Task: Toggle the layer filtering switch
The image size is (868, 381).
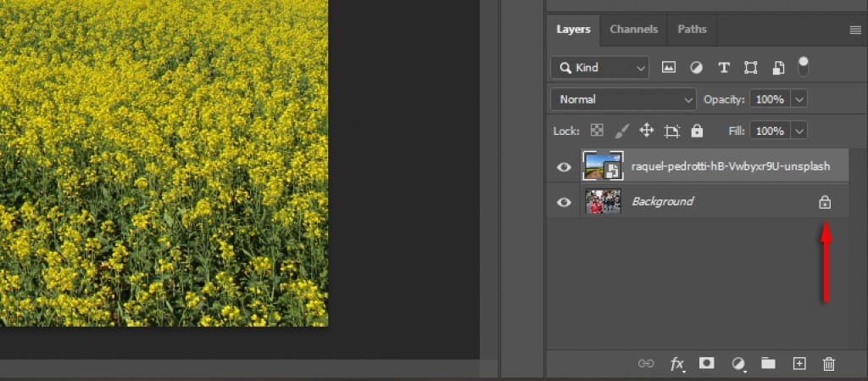Action: pos(804,66)
